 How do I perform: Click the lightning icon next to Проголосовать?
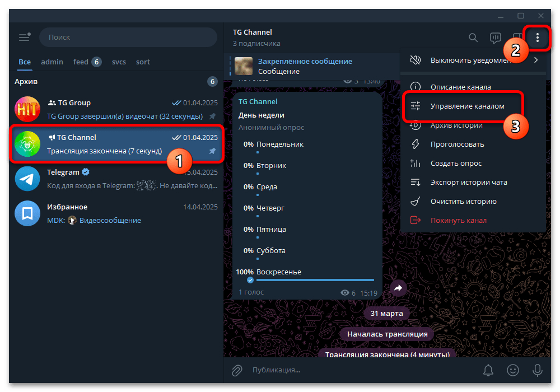(415, 144)
